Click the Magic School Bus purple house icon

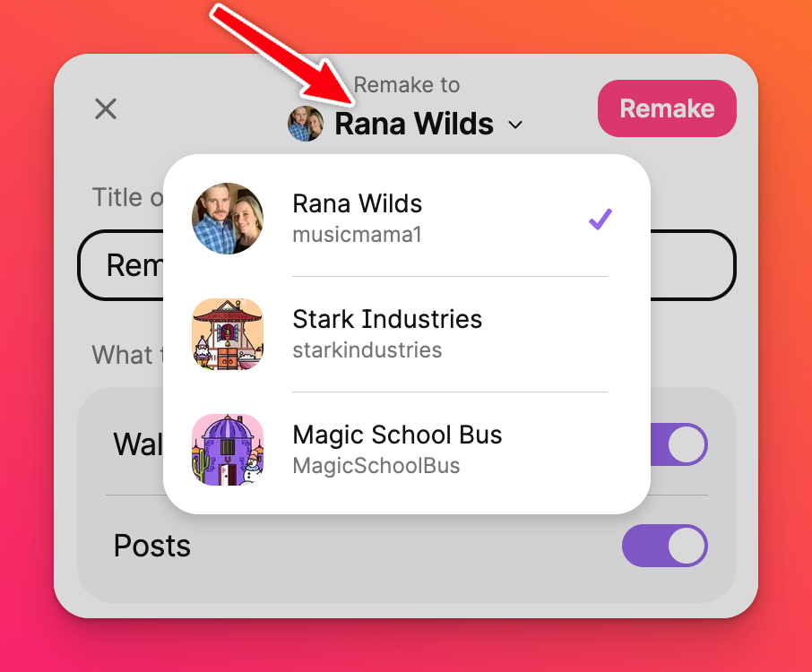(228, 450)
